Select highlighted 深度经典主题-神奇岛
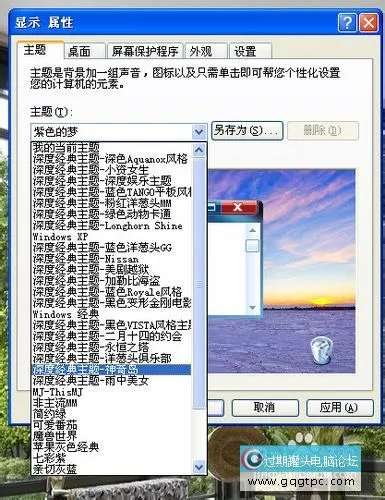This screenshot has height=500, width=385. 111,369
